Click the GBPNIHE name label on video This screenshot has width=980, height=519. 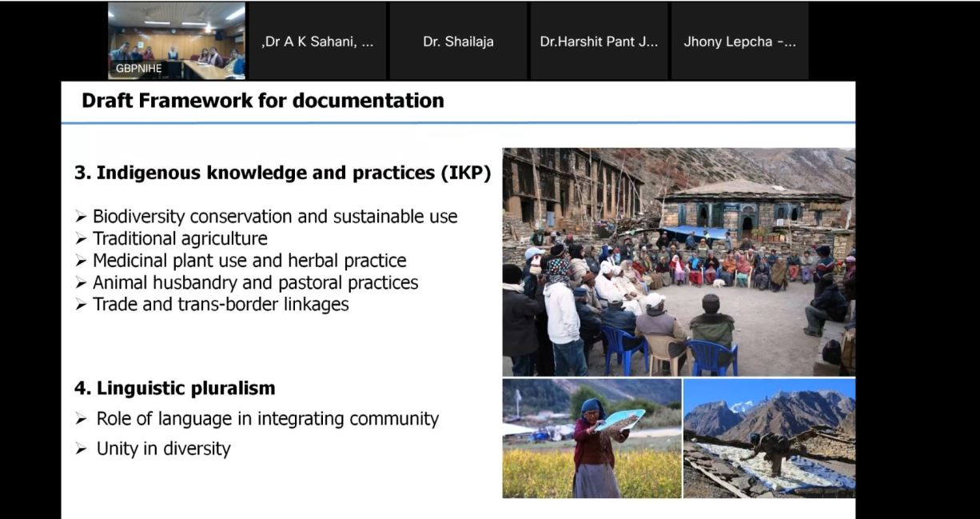point(138,69)
